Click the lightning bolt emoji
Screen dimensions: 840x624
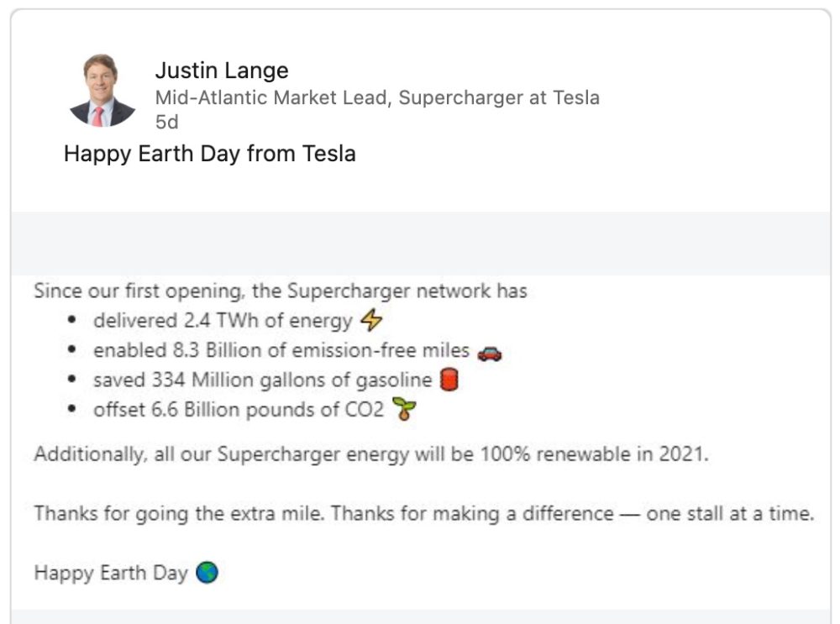[x=370, y=321]
